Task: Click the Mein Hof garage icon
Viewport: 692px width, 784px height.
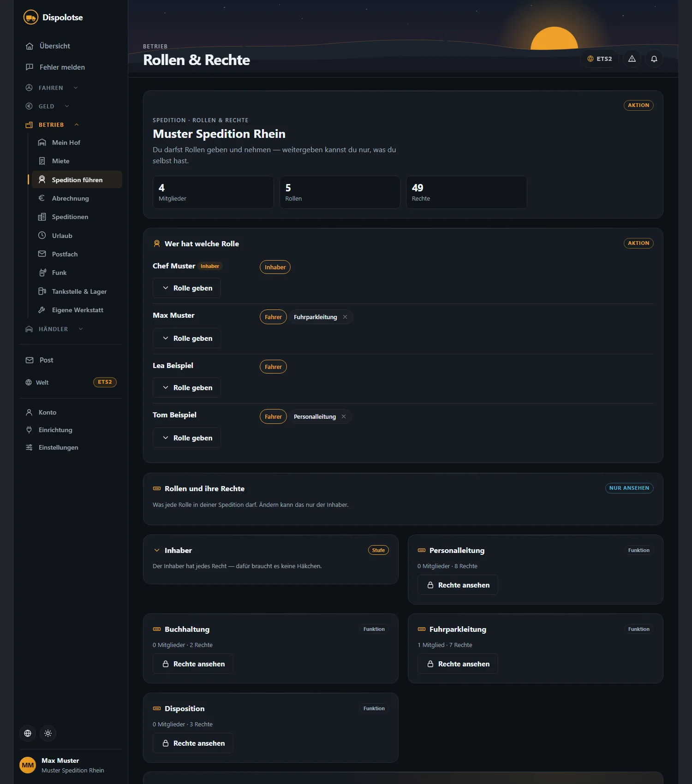Action: coord(42,143)
